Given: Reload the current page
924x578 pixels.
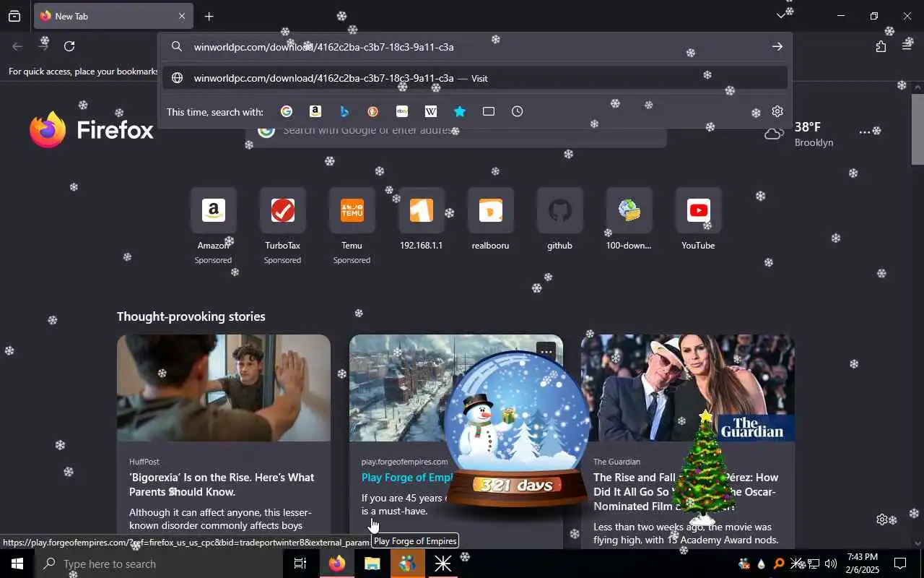Looking at the screenshot, I should [69, 46].
